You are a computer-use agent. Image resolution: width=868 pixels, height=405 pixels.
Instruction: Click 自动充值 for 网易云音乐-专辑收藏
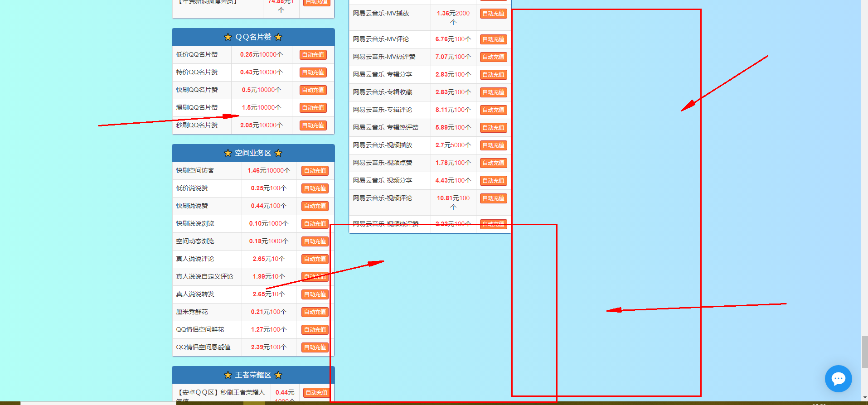(x=494, y=92)
